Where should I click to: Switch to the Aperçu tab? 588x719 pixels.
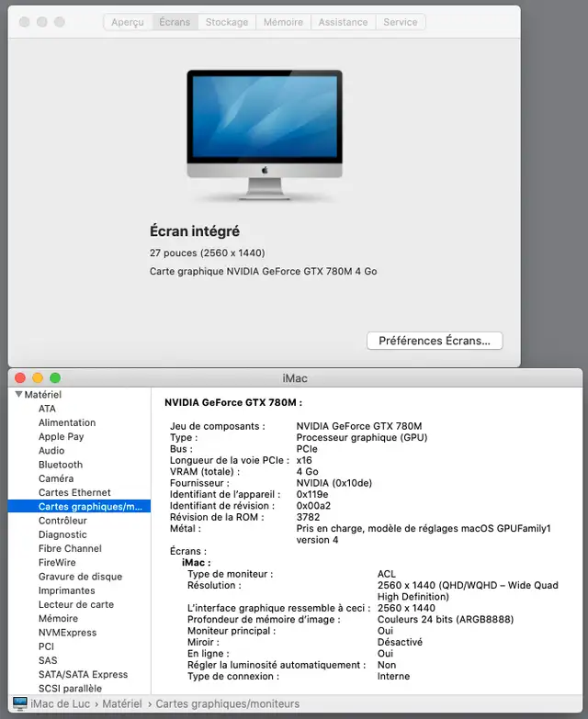click(128, 22)
